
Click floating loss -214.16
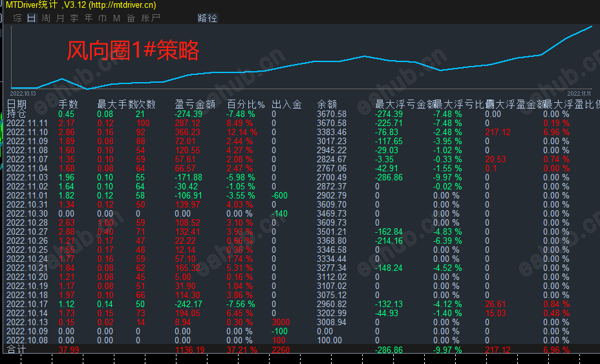(389, 241)
